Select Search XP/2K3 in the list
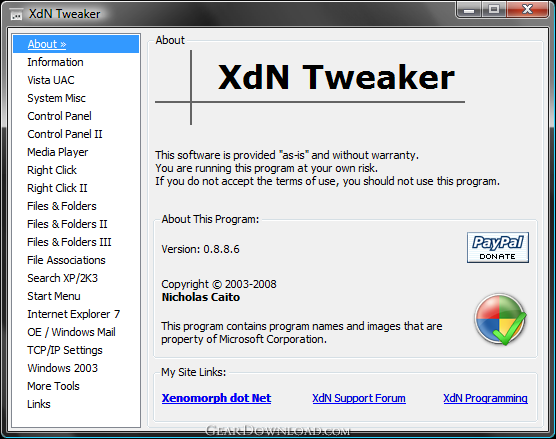 coord(62,278)
